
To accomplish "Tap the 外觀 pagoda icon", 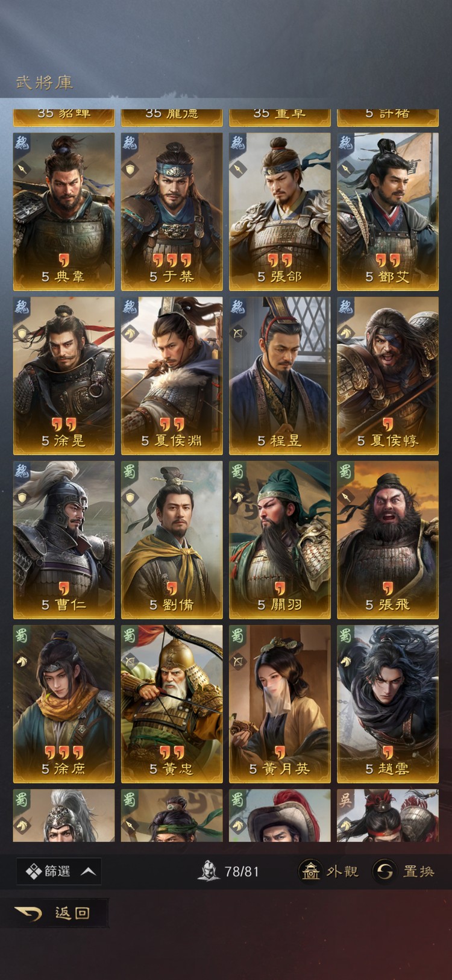I will 311,871.
